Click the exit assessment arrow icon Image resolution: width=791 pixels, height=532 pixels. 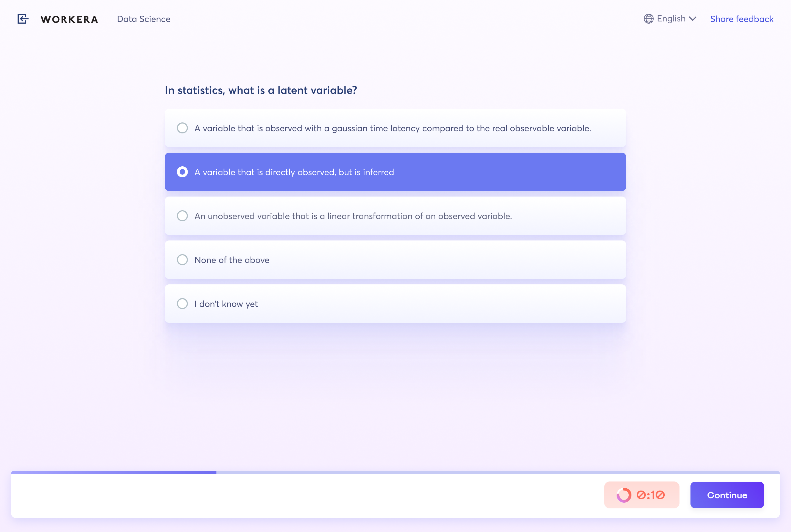click(23, 19)
